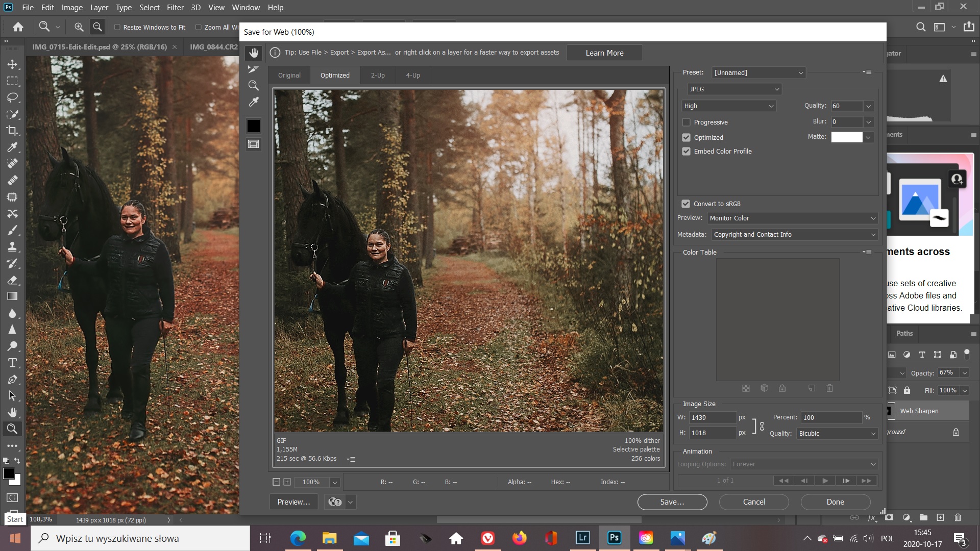Enable the Progressive option
Screen dimensions: 980x551
[687, 122]
